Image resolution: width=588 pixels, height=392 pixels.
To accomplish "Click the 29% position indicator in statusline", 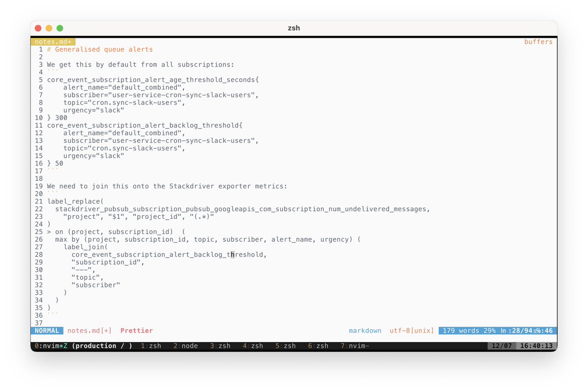I will [490, 331].
